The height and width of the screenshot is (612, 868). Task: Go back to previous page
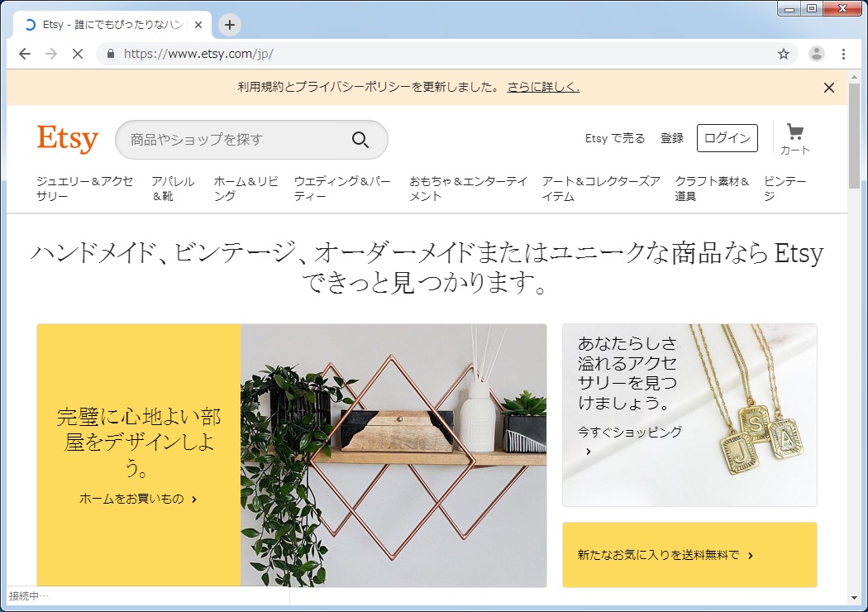[x=25, y=54]
